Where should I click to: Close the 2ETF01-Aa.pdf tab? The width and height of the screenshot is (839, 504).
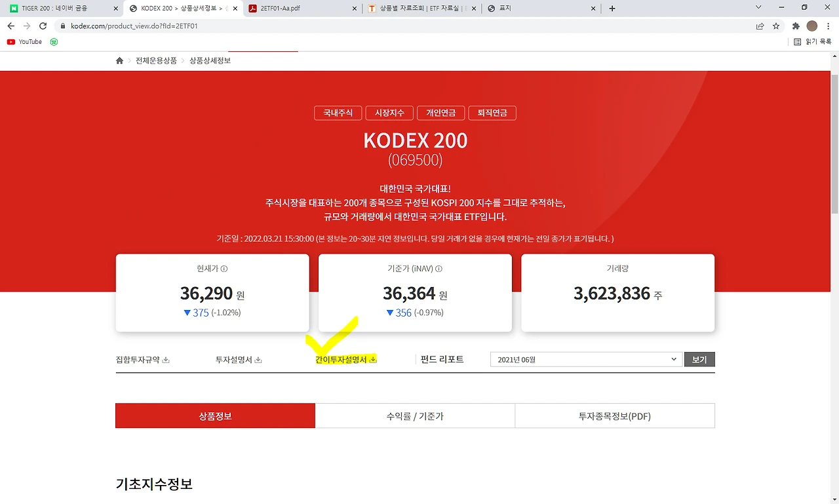pos(355,9)
